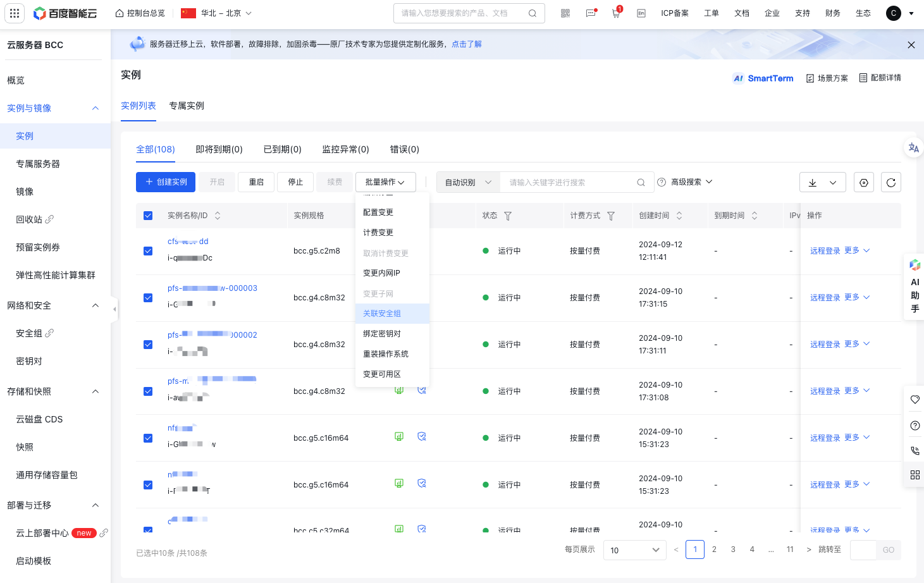The height and width of the screenshot is (583, 924).
Task: Open the AI assistant floating panel
Action: 915,288
